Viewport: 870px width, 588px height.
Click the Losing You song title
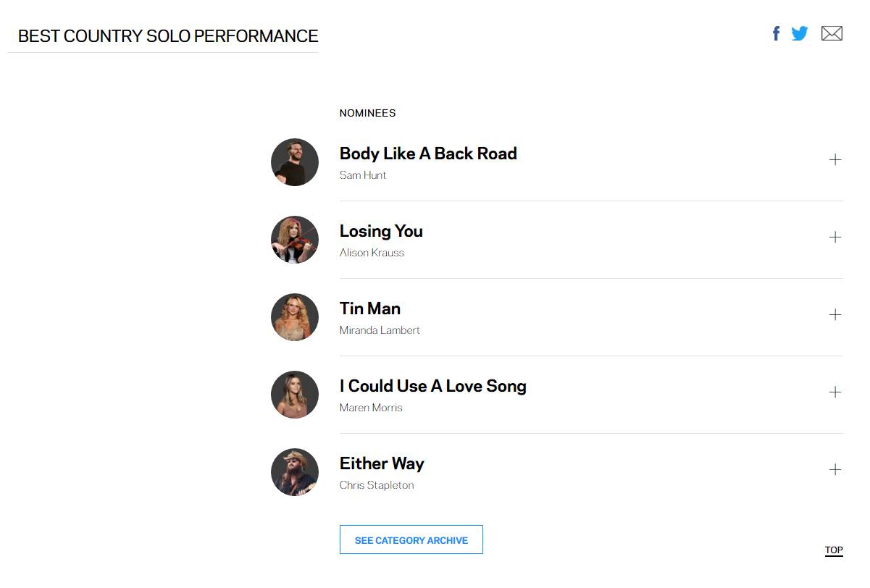[381, 231]
